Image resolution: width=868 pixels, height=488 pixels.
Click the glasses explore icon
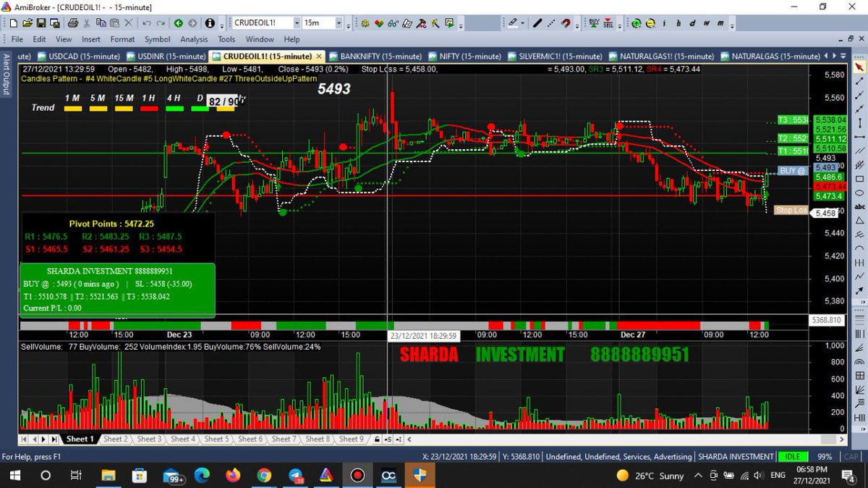[393, 23]
